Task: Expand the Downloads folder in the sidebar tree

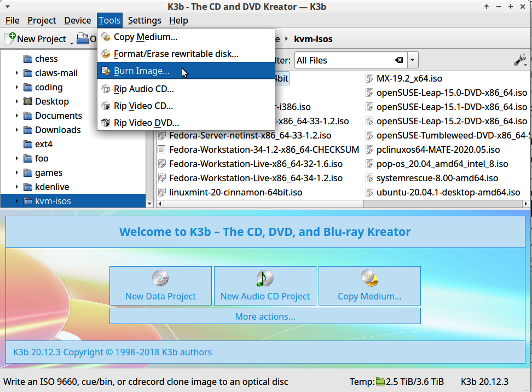Action: click(x=16, y=130)
